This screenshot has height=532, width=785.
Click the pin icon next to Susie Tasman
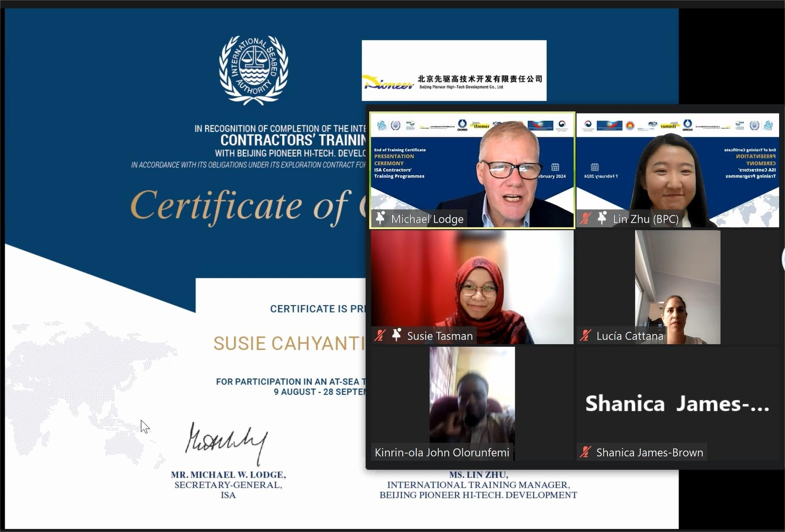pos(397,335)
